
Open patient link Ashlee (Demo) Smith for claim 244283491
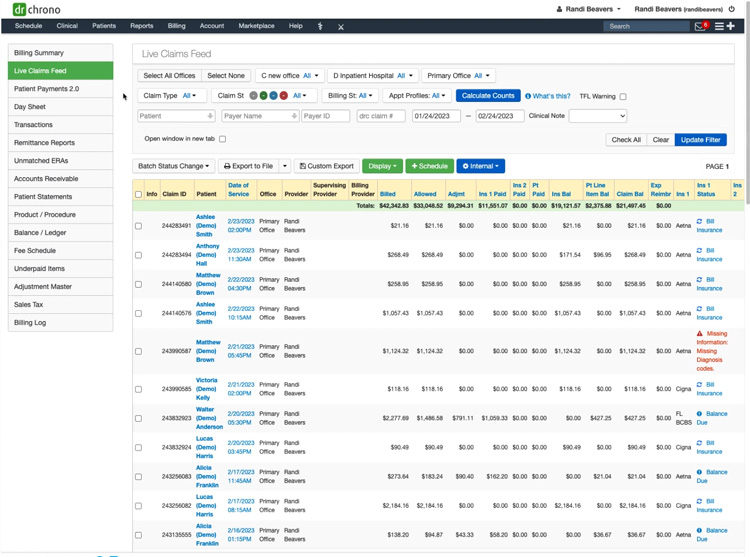pyautogui.click(x=206, y=226)
